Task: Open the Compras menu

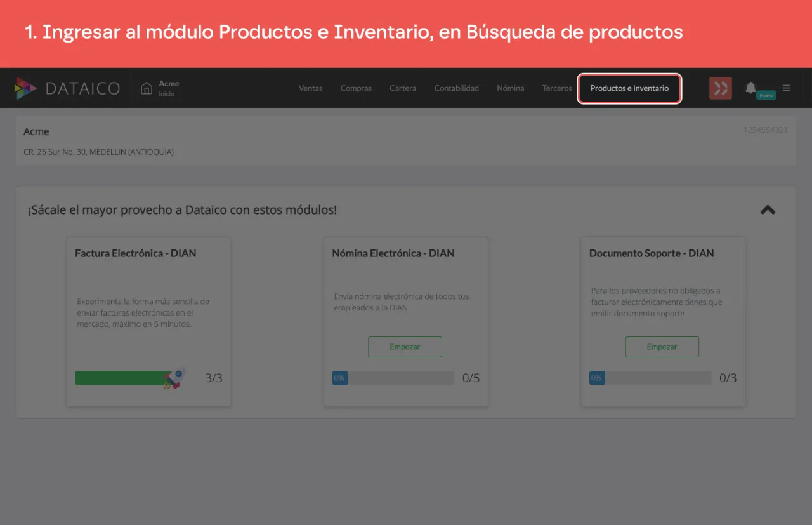Action: tap(356, 88)
